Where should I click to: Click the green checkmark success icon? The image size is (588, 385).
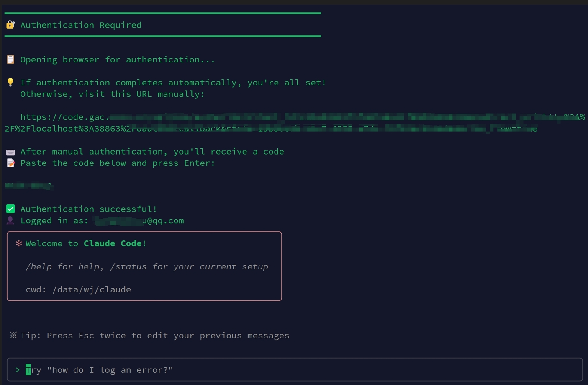[x=10, y=209]
